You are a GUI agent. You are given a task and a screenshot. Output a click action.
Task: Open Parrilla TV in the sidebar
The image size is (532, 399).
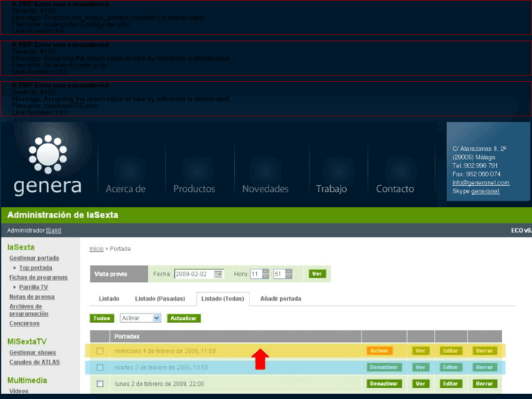34,287
